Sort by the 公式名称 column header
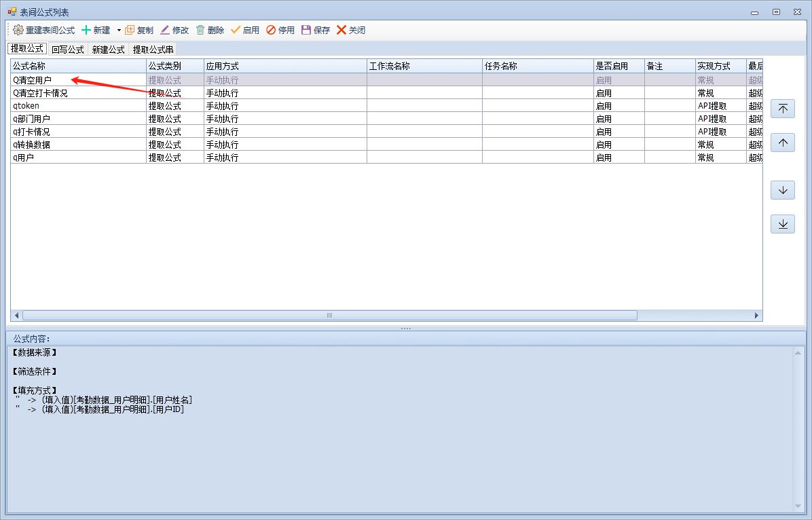 coord(78,66)
